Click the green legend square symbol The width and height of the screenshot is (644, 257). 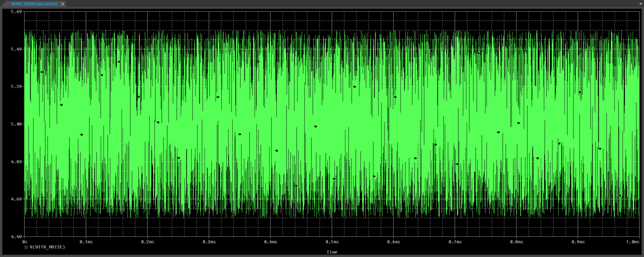(x=26, y=247)
